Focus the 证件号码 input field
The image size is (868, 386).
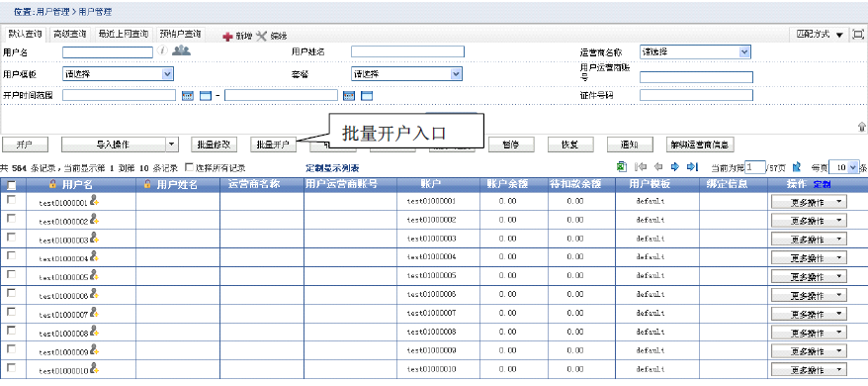(x=696, y=95)
